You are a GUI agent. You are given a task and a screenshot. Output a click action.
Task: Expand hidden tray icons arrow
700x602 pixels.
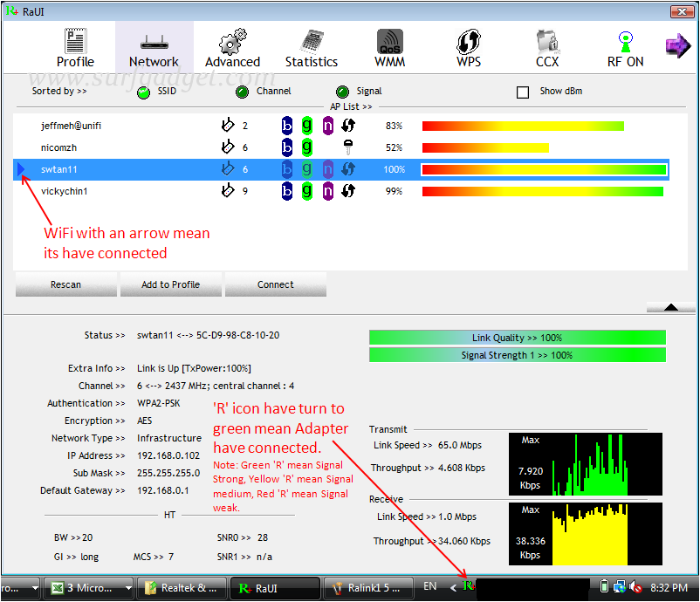pyautogui.click(x=453, y=588)
